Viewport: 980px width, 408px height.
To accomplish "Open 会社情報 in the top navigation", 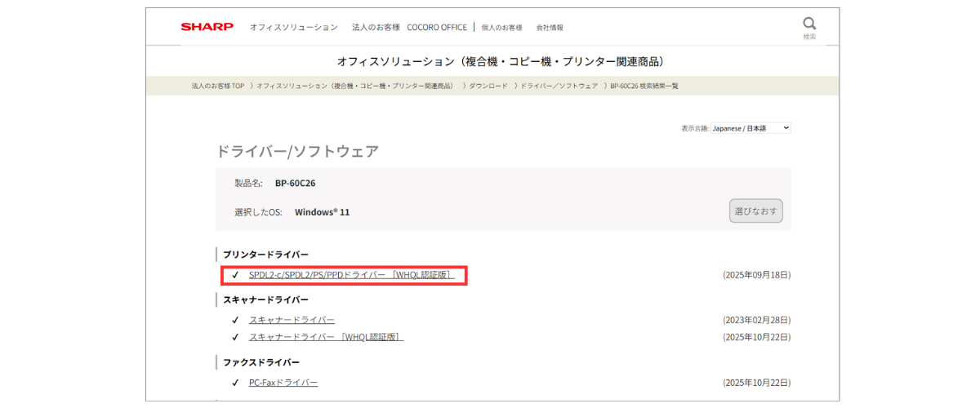I will pyautogui.click(x=550, y=28).
